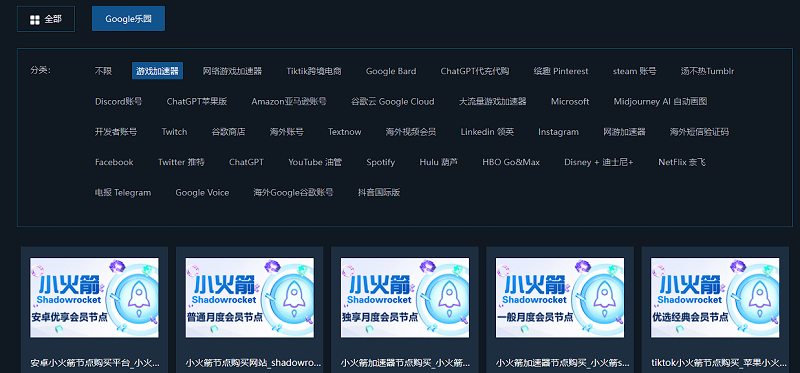Screen dimensions: 800x373
Task: Open the 安卓优享会员节点 product thumbnail
Action: (x=94, y=297)
